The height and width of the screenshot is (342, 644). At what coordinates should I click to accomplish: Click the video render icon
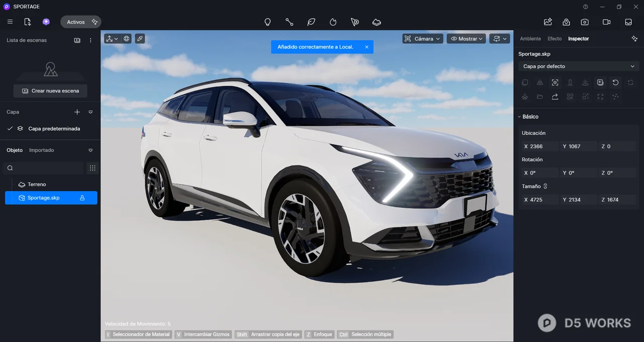click(x=606, y=22)
